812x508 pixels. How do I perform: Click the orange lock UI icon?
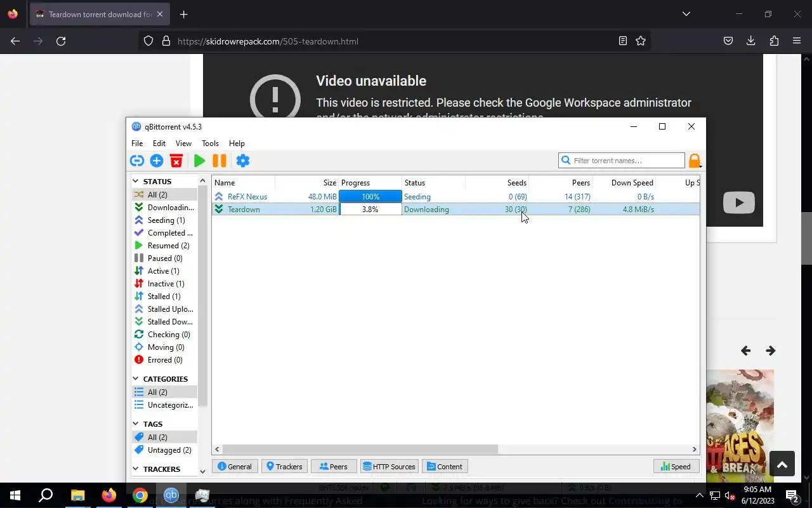click(695, 161)
